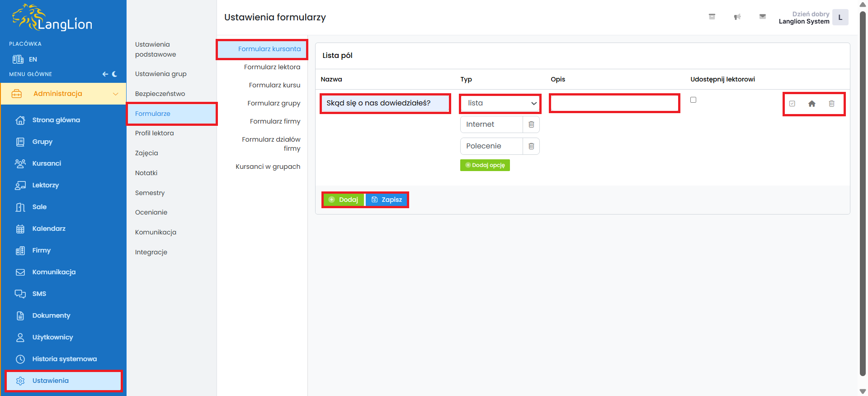Open messages via the envelope icon

pos(762,17)
